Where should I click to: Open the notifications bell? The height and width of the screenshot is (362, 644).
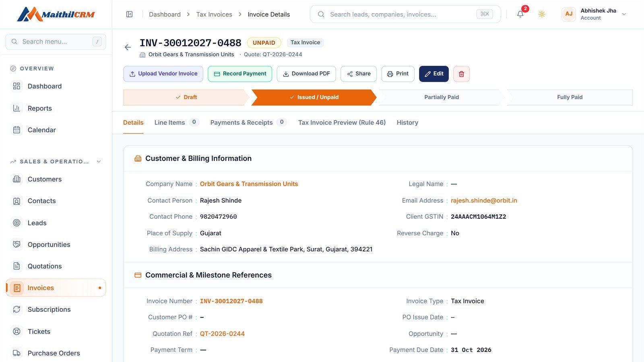pos(520,14)
